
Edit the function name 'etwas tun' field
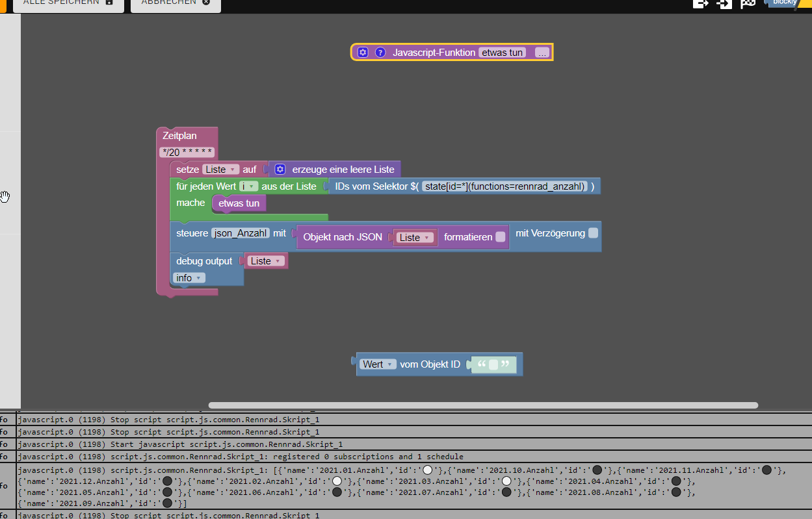503,53
